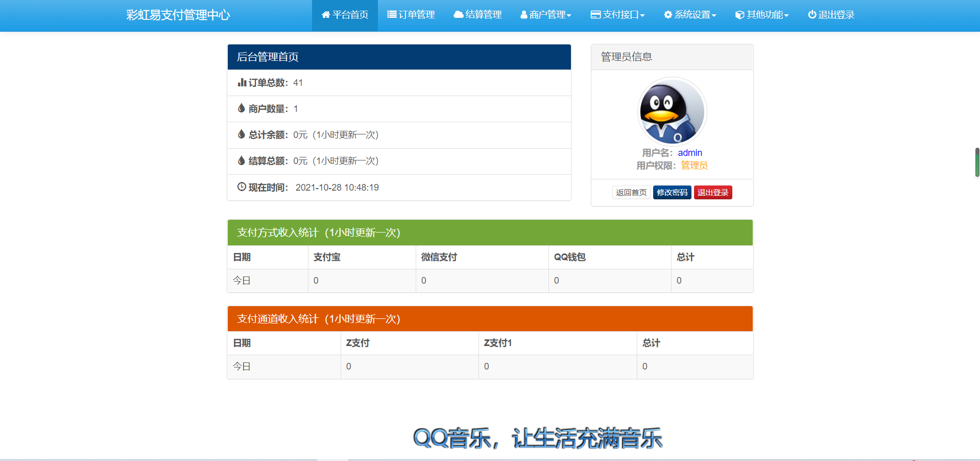Click the gear icon beside 系统设置
The width and height of the screenshot is (980, 461).
pos(668,15)
